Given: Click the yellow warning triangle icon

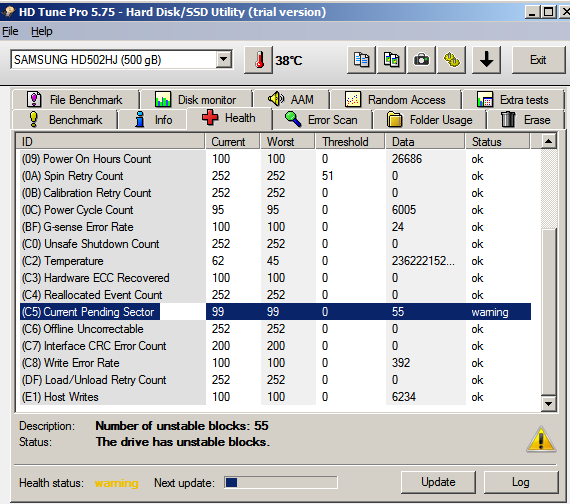Looking at the screenshot, I should click(541, 440).
